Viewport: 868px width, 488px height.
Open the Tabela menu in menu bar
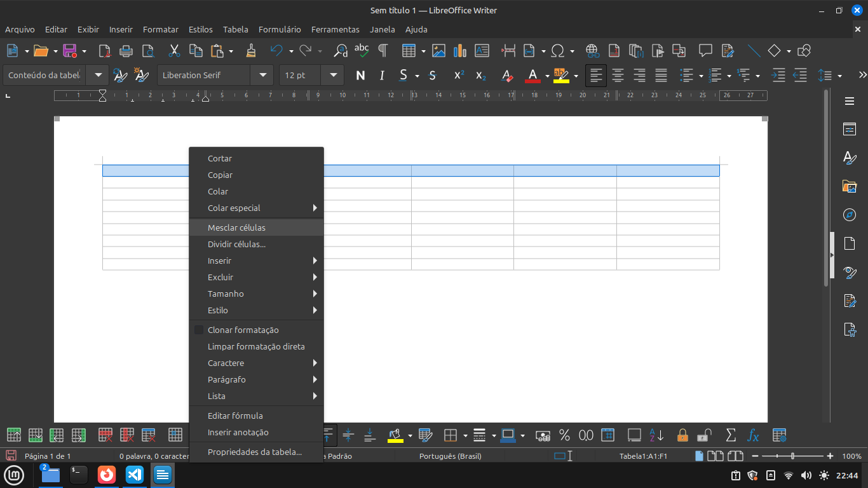pos(236,29)
